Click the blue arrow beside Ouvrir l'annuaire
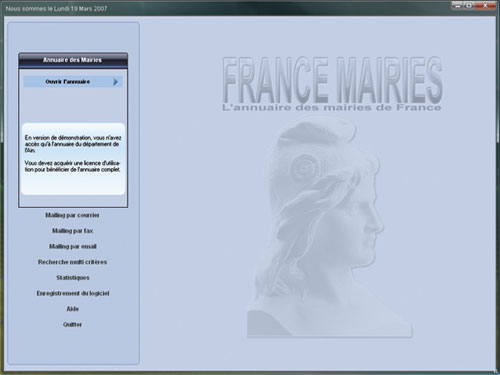The height and width of the screenshot is (375, 500). coord(115,82)
